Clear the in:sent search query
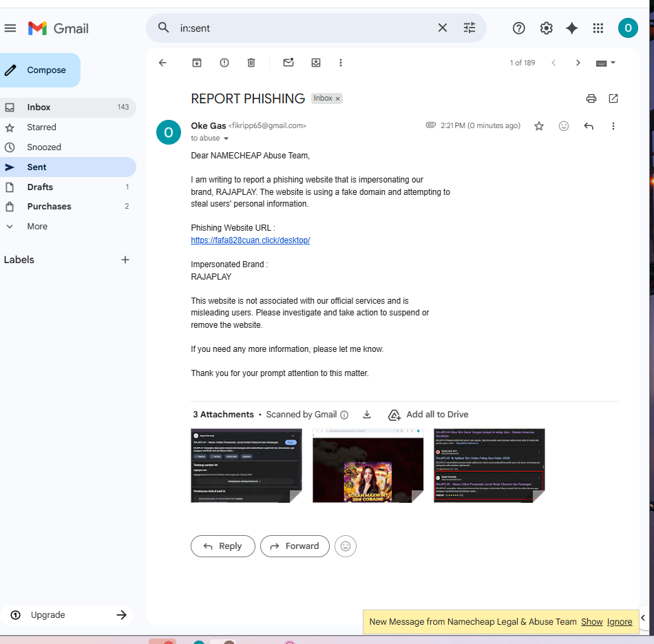Screen dimensions: 654x644 [443, 28]
